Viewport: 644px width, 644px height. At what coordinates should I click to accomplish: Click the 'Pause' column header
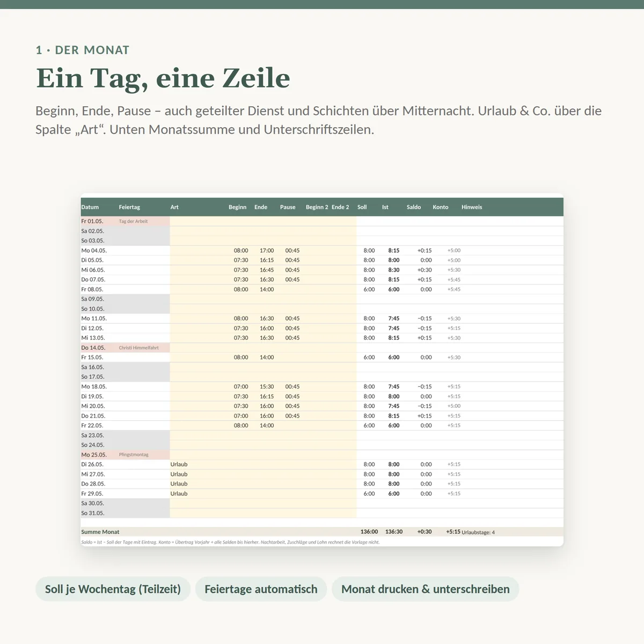point(288,207)
